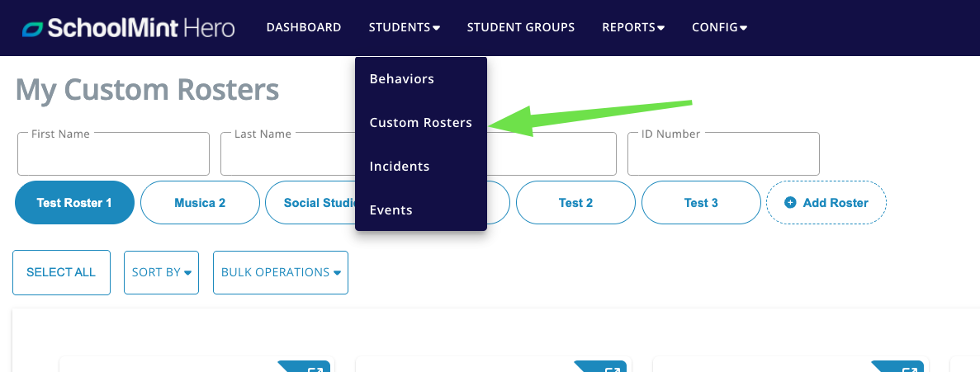Click the plus icon in Add Roster
The image size is (980, 372).
click(790, 203)
